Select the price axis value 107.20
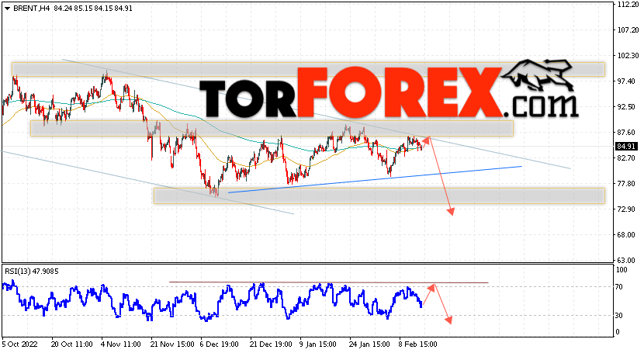The width and height of the screenshot is (644, 353). pos(628,30)
